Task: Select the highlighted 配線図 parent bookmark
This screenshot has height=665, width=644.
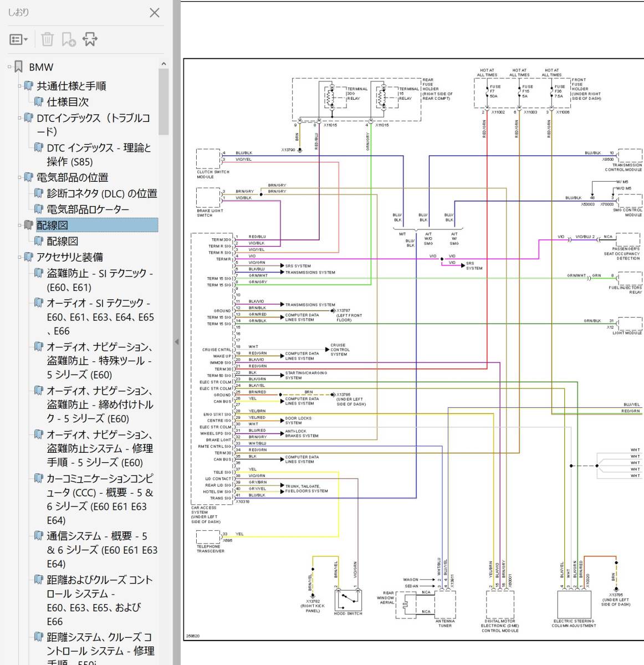Action: [x=97, y=225]
